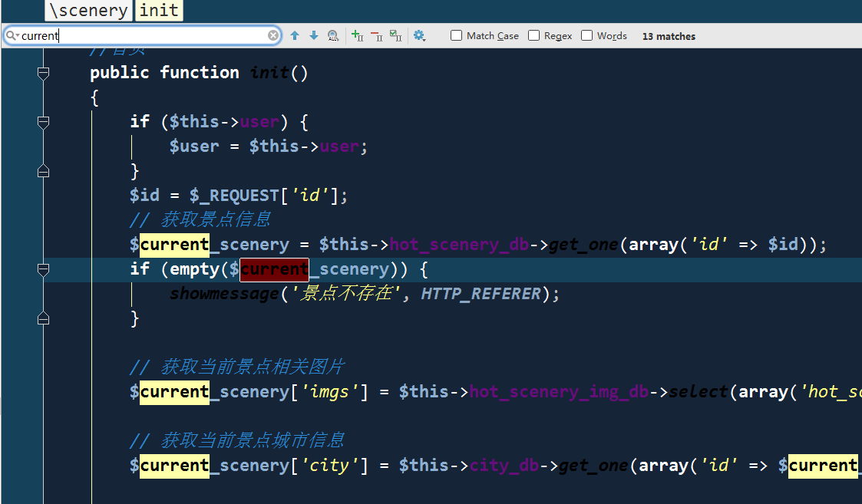Click get_one call on hot_scenery_db line
This screenshot has width=862, height=504.
[584, 245]
